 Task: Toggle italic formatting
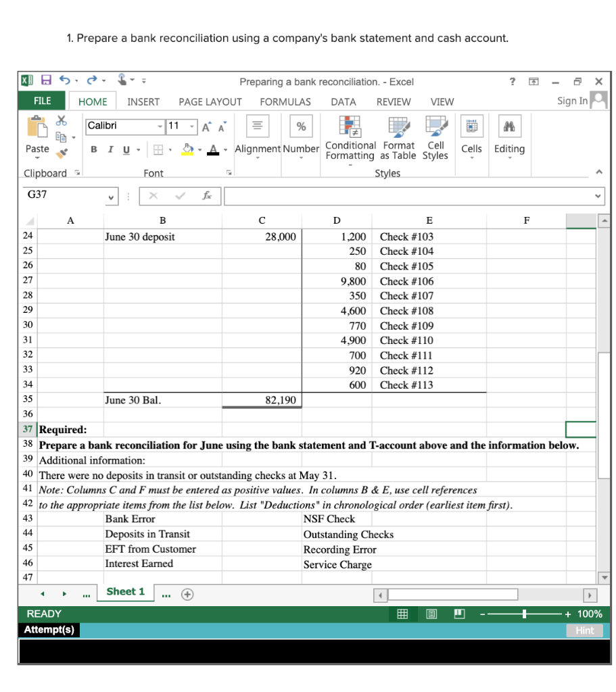110,149
